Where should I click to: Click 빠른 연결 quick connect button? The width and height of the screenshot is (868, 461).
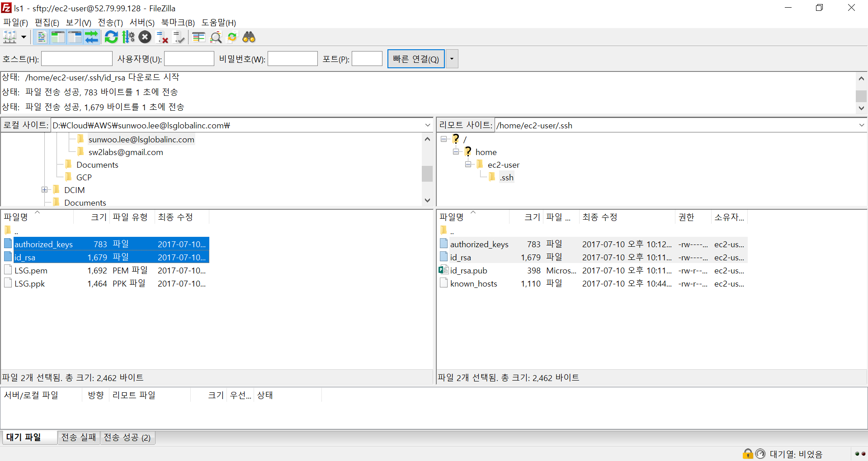tap(416, 59)
